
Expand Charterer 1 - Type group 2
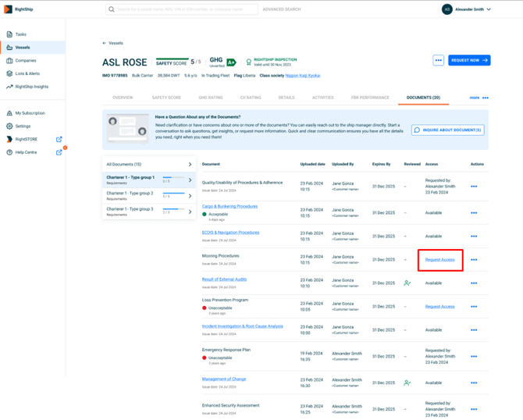(190, 195)
